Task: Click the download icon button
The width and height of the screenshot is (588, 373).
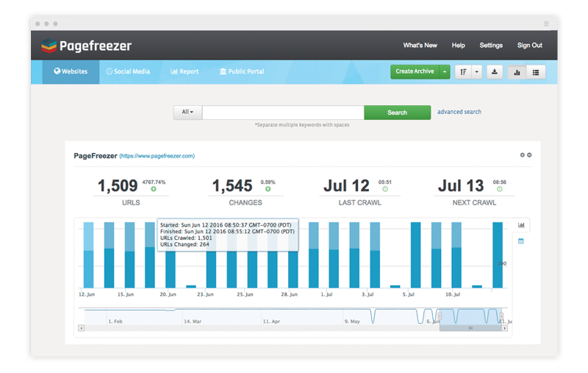Action: tap(495, 71)
